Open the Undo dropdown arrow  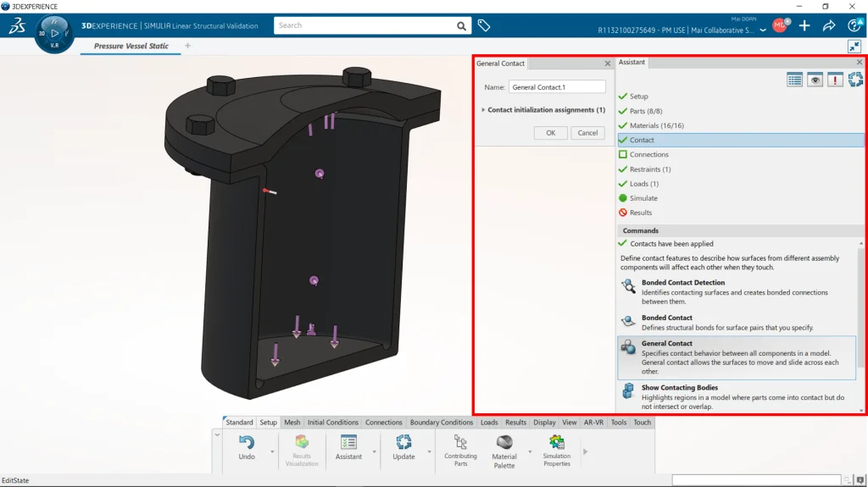[x=272, y=451]
